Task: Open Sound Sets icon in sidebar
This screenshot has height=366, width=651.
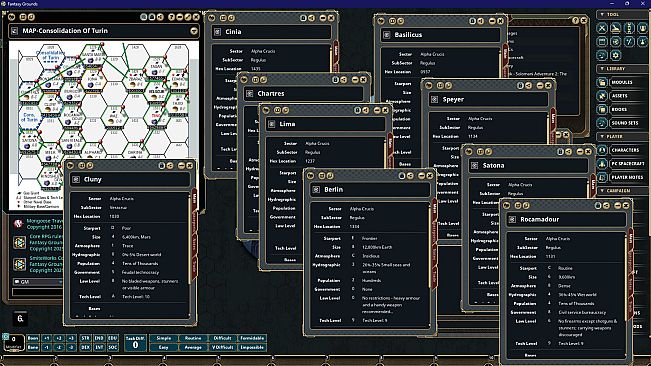Action: 602,123
